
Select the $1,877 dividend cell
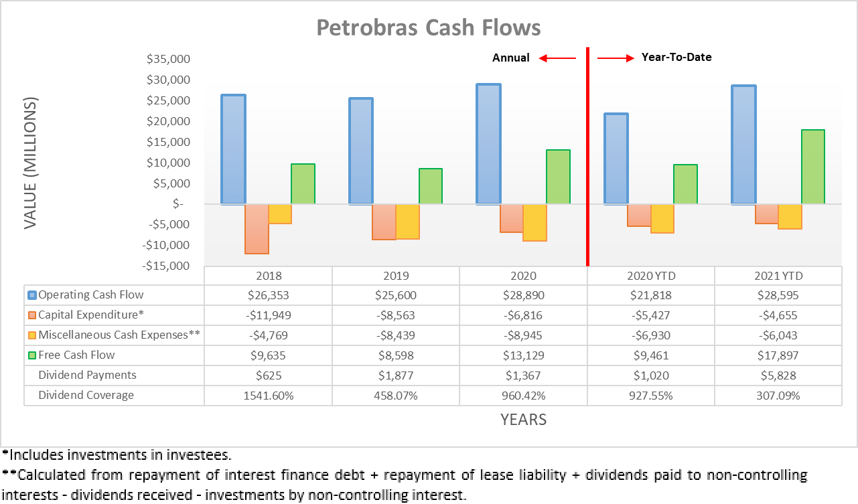tap(396, 375)
